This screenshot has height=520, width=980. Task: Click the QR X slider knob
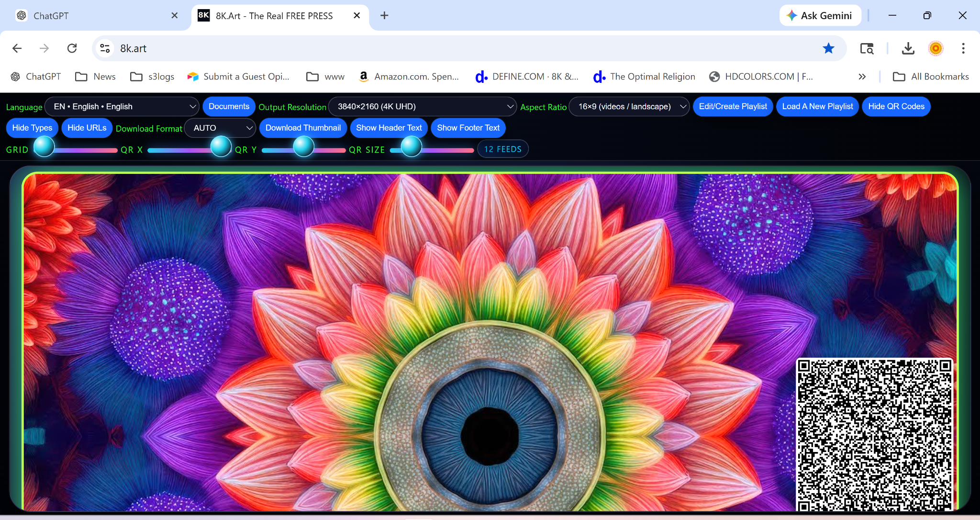coord(221,147)
